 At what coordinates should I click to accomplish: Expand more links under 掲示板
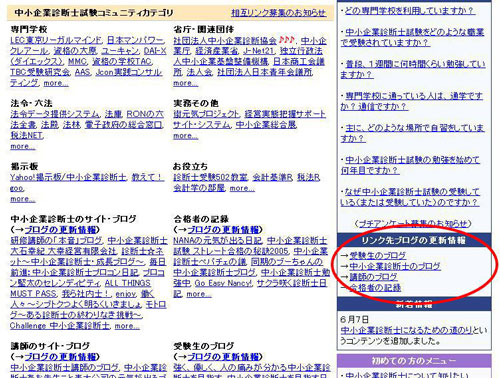point(23,199)
